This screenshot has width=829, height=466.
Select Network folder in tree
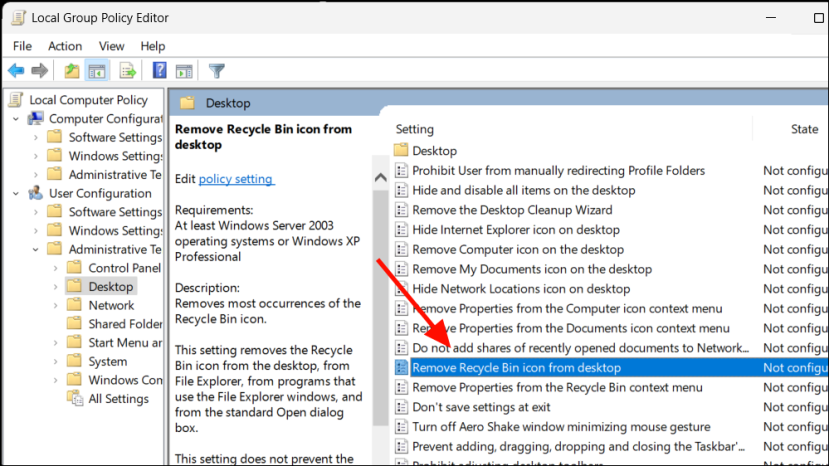pyautogui.click(x=111, y=305)
